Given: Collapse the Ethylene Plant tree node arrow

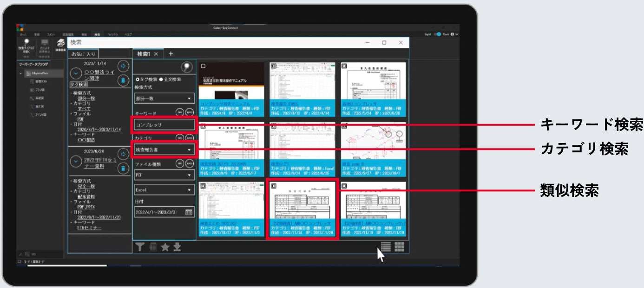Looking at the screenshot, I should 21,73.
